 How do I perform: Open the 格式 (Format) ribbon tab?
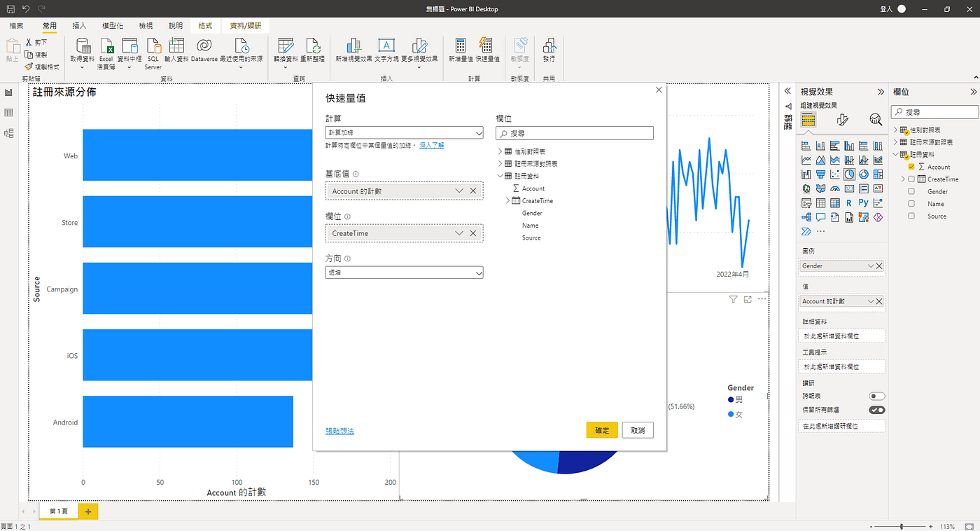point(205,25)
